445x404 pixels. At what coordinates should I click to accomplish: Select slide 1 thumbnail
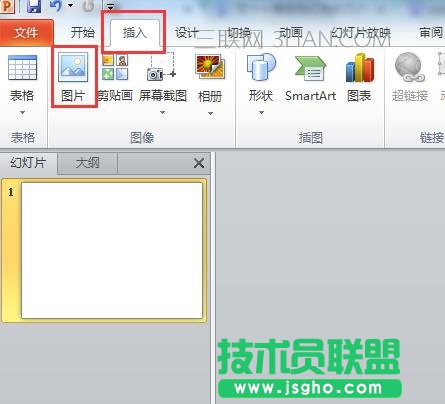point(112,250)
